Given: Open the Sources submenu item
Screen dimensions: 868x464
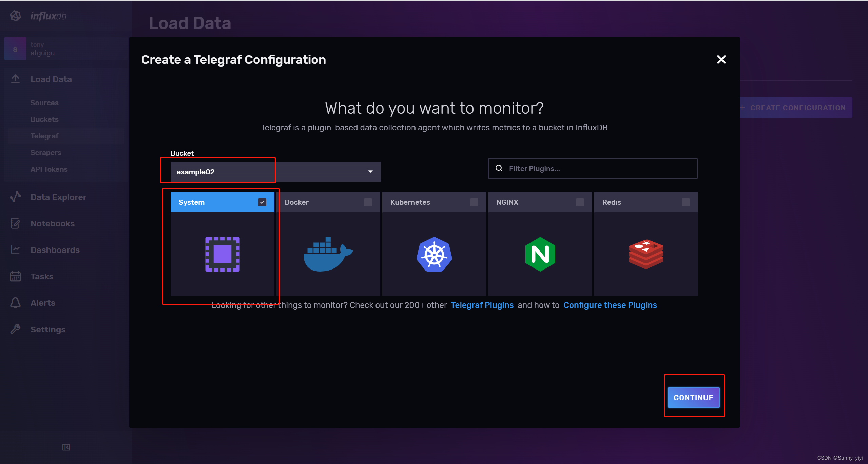Looking at the screenshot, I should [x=44, y=103].
